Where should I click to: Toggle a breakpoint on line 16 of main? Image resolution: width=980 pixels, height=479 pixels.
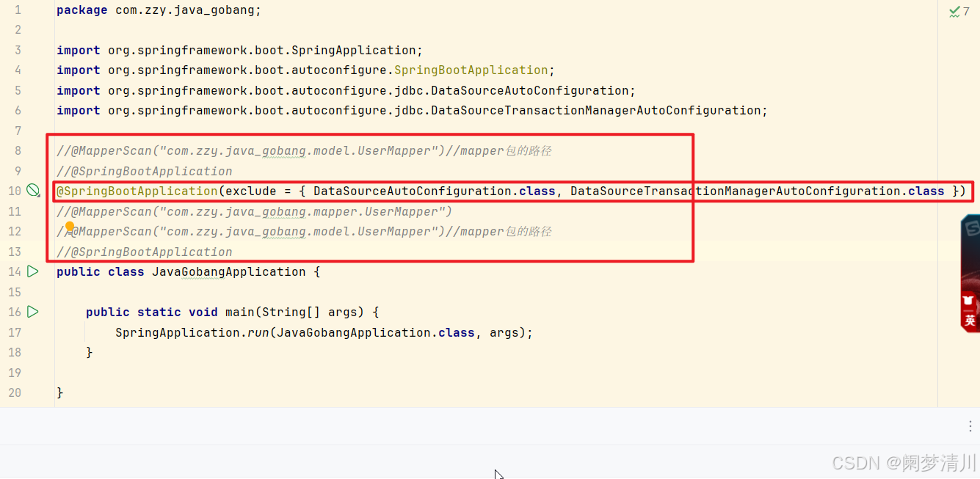click(x=44, y=311)
